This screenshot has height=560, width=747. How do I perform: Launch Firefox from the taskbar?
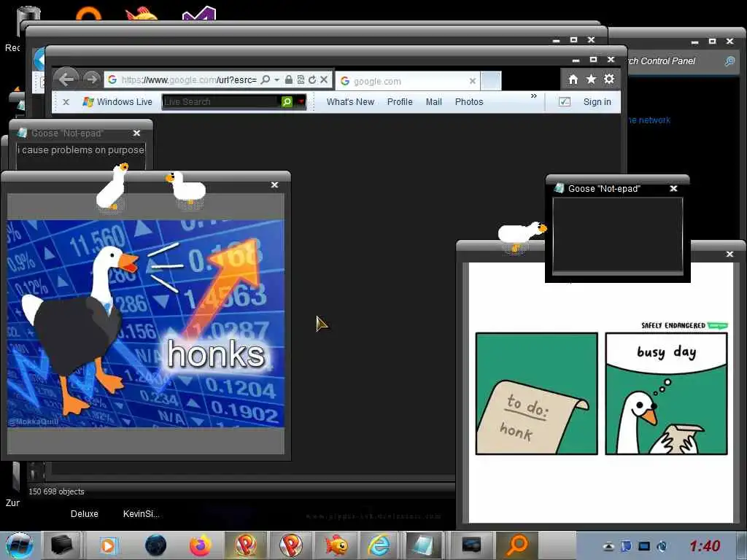pyautogui.click(x=200, y=545)
